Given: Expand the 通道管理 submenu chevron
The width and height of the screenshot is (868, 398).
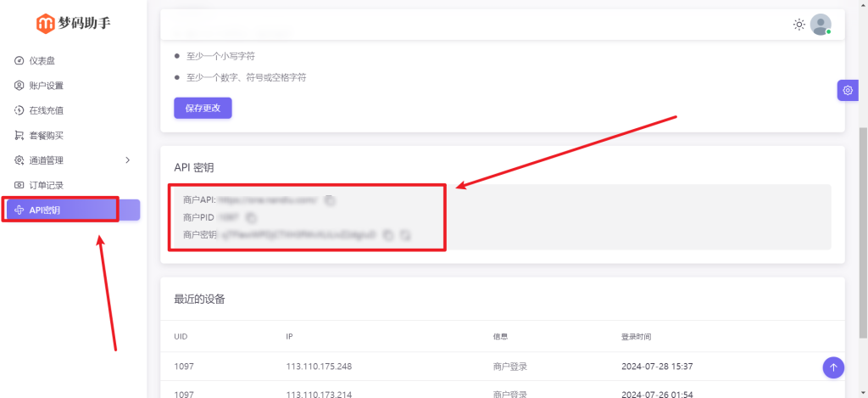Looking at the screenshot, I should pos(127,160).
